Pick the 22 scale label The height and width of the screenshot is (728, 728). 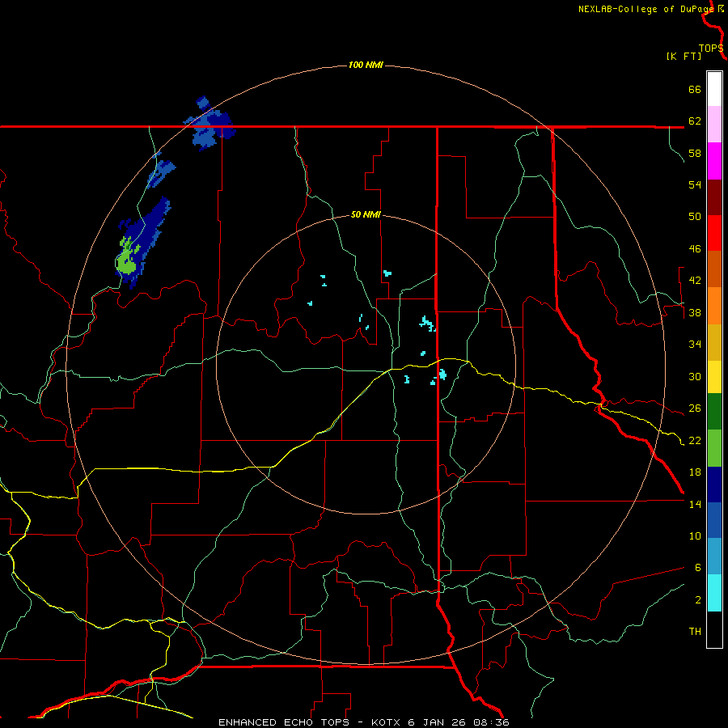[x=695, y=440]
